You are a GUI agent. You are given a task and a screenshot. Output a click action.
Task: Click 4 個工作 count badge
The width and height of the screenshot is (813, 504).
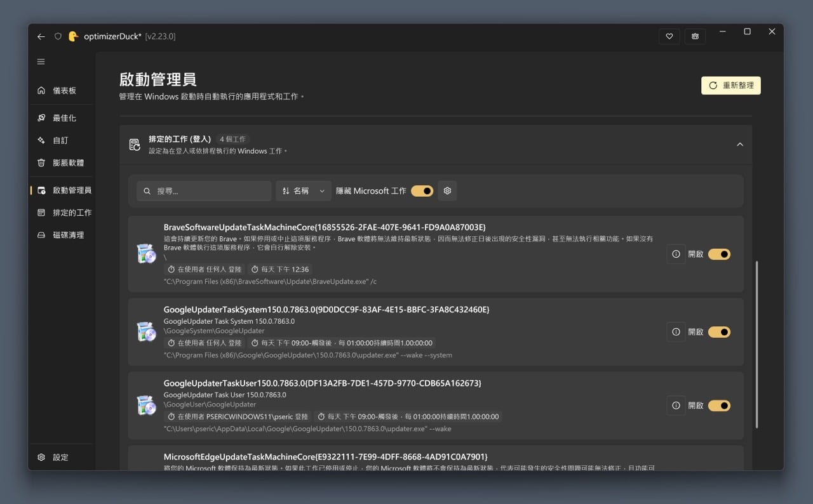coord(232,139)
